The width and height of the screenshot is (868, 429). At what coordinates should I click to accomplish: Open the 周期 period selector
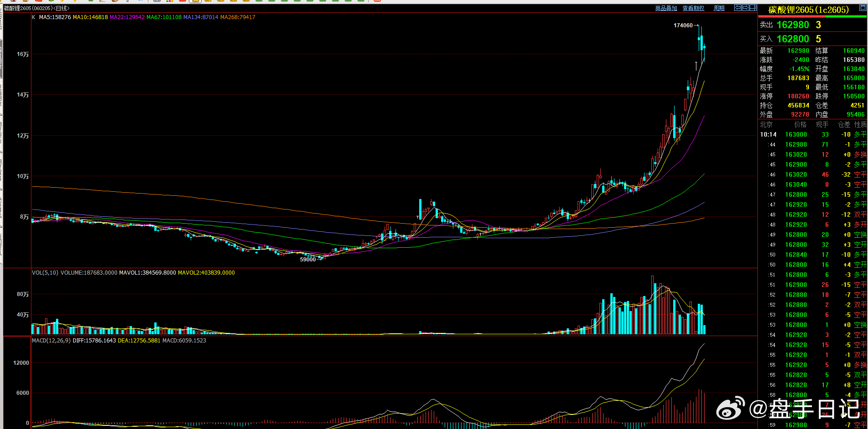(719, 8)
